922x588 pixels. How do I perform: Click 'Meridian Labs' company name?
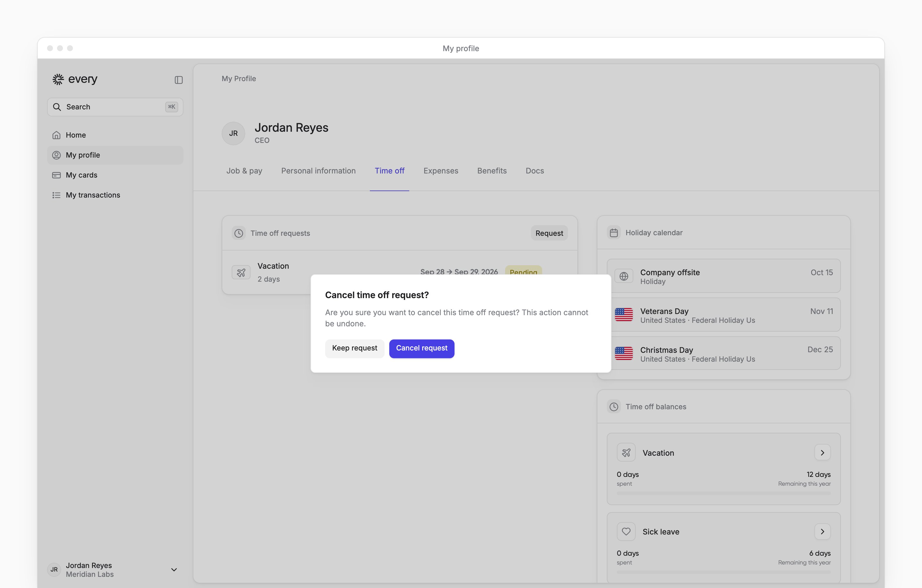90,574
